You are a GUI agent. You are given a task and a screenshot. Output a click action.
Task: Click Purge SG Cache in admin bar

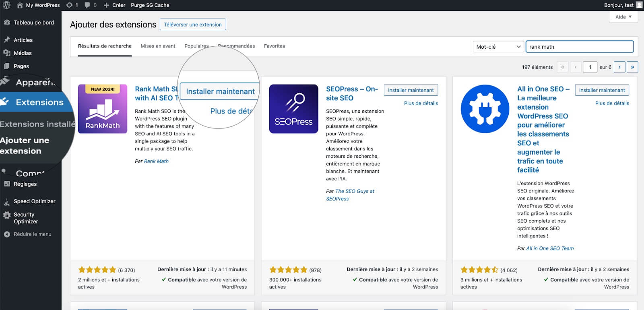[x=150, y=5]
